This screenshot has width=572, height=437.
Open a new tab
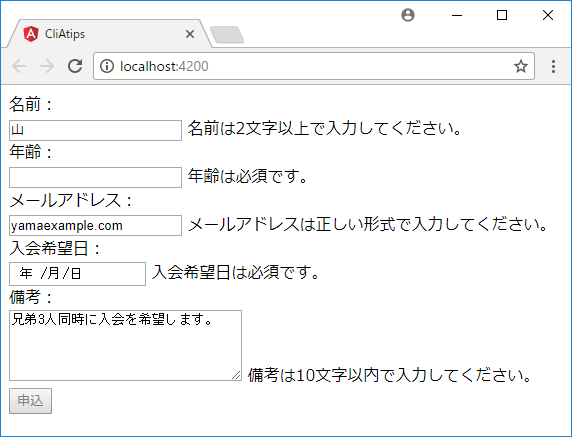coord(227,35)
